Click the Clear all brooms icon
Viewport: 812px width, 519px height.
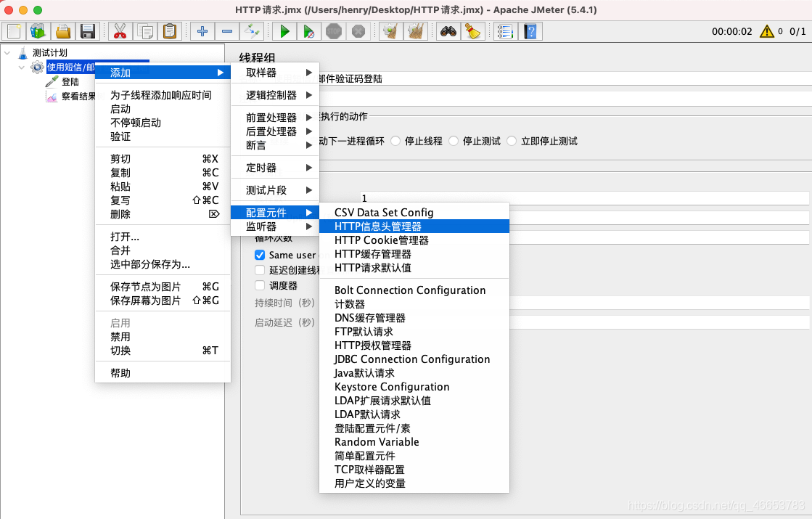(416, 32)
